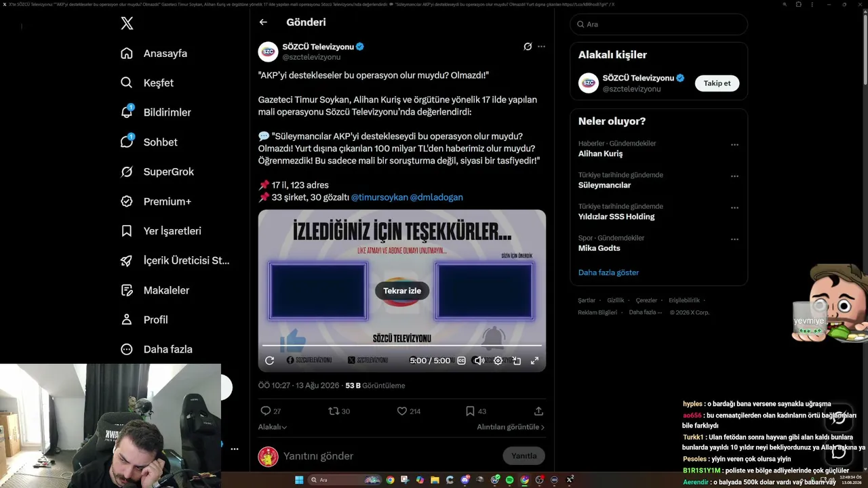Screen dimensions: 868x488
Task: Toggle picture-in-picture for the video
Action: click(517, 361)
